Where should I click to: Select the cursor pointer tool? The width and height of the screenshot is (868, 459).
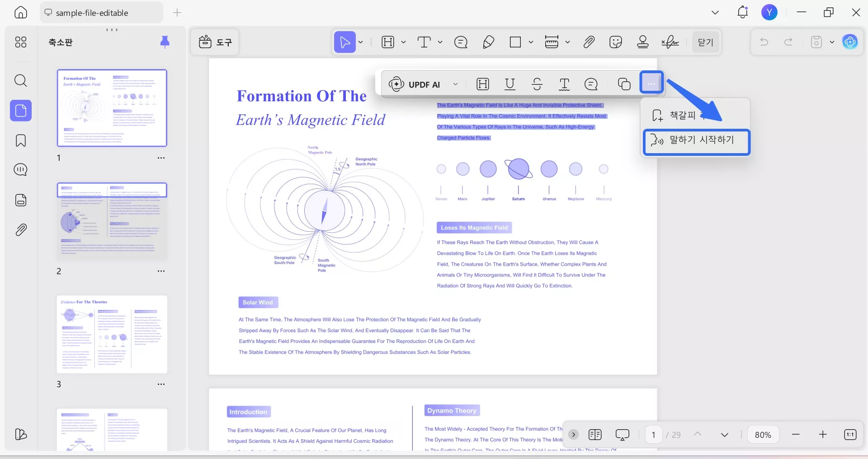pos(345,42)
